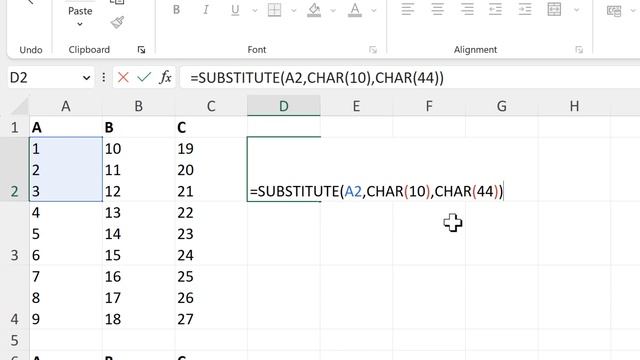This screenshot has width=640, height=360.
Task: Select row 3 header
Action: click(15, 233)
